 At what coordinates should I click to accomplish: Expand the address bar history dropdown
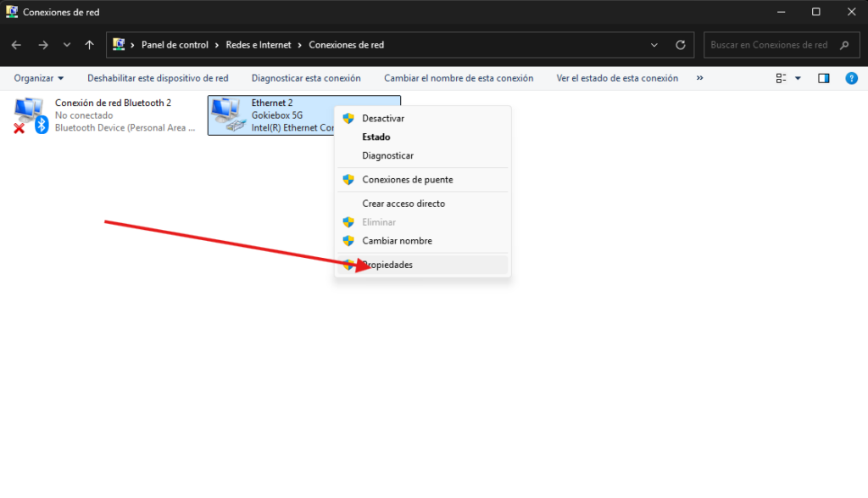(654, 45)
